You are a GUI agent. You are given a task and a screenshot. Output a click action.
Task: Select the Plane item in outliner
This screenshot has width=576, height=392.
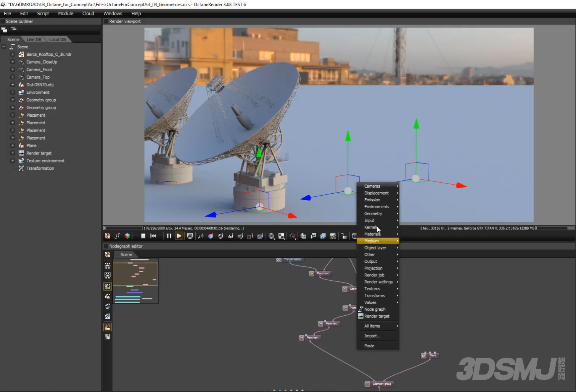(31, 146)
